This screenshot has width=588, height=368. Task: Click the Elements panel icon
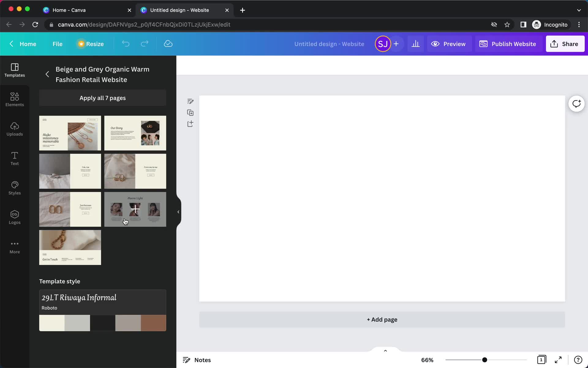click(x=14, y=99)
